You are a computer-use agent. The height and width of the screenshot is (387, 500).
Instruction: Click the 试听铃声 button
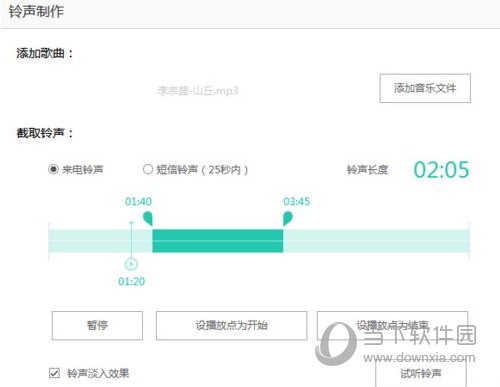pos(421,373)
